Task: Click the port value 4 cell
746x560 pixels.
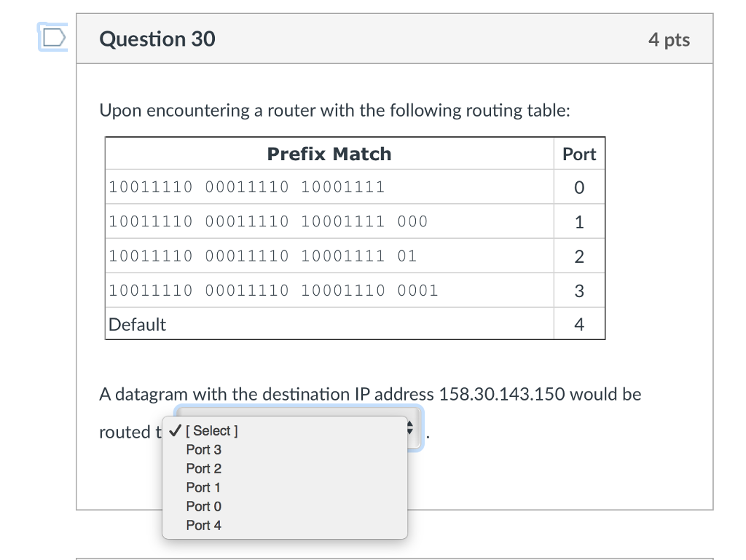Action: coord(579,324)
